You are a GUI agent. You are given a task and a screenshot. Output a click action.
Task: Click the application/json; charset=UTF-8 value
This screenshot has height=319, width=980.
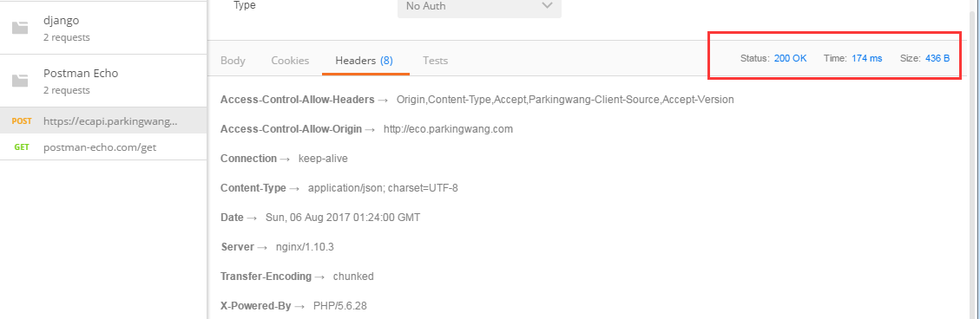coord(383,188)
